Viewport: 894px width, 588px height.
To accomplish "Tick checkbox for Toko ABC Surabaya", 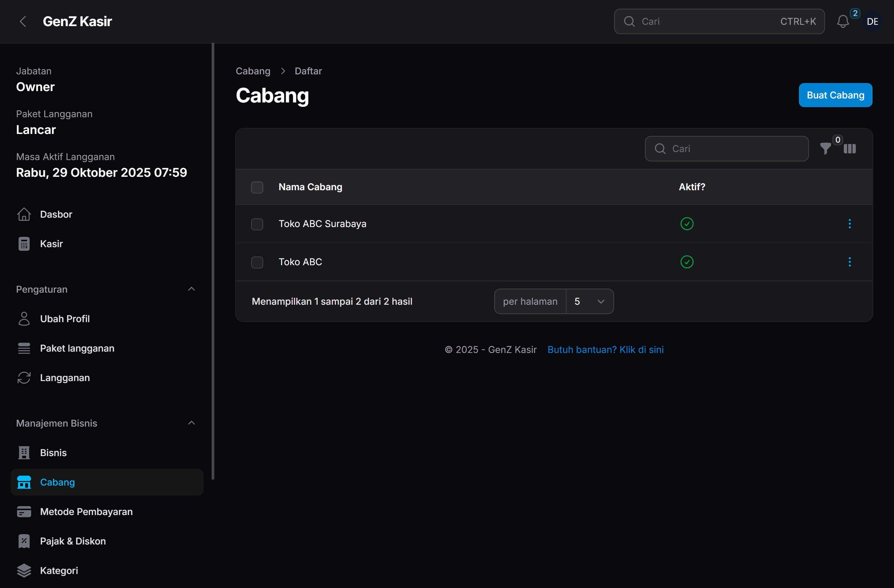I will [257, 224].
